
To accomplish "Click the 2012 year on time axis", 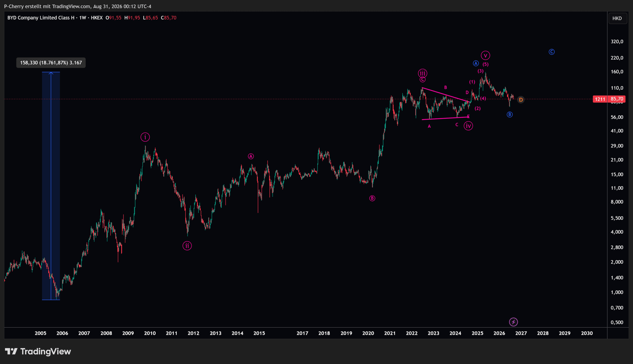I will [193, 333].
